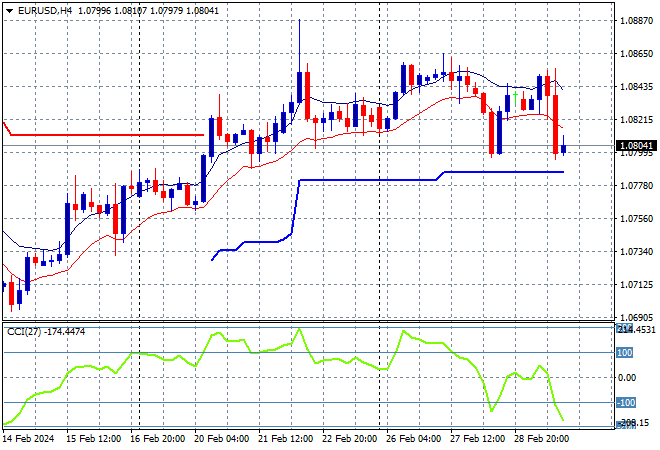Click the 27 Feb 12:00 time label
660x450 pixels.
tap(477, 439)
